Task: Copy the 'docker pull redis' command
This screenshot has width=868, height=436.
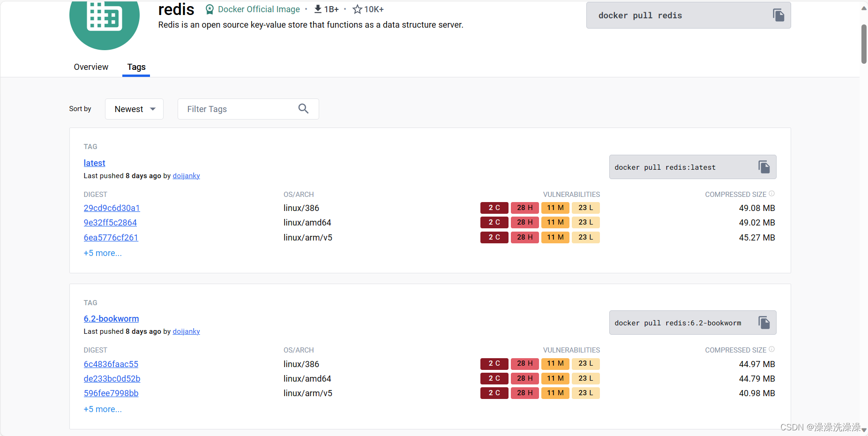Action: pyautogui.click(x=778, y=15)
